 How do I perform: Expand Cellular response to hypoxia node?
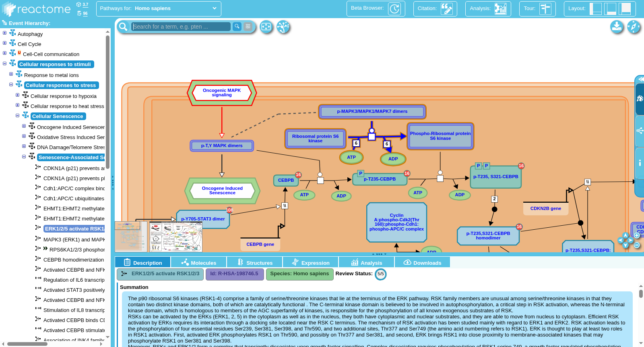17,95
